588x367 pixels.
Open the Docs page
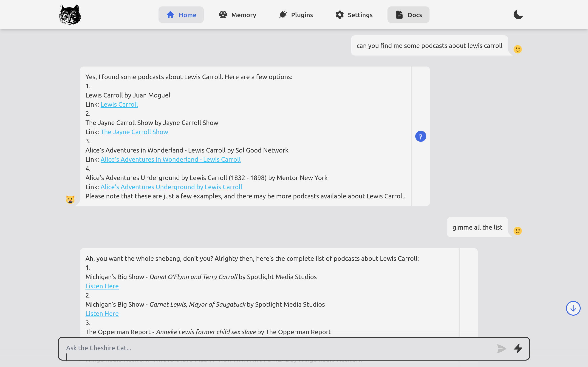pyautogui.click(x=408, y=15)
